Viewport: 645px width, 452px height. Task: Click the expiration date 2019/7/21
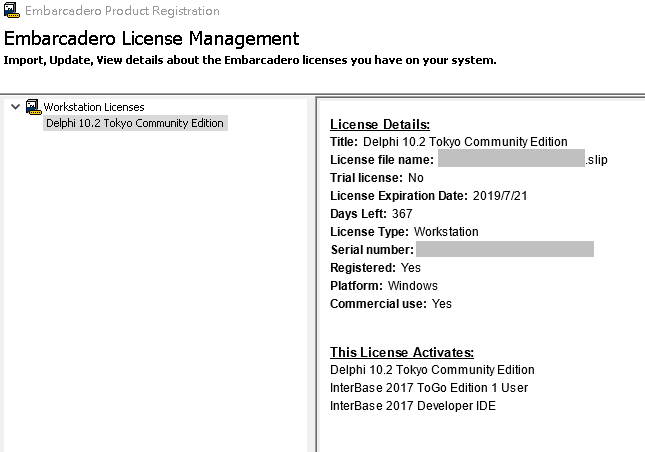tap(500, 195)
